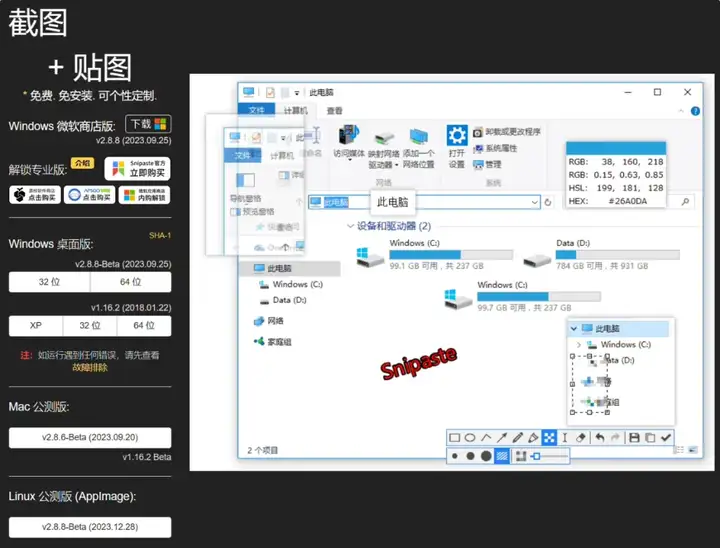The width and height of the screenshot is (720, 548).
Task: Select 网络 in navigation pane
Action: click(269, 321)
